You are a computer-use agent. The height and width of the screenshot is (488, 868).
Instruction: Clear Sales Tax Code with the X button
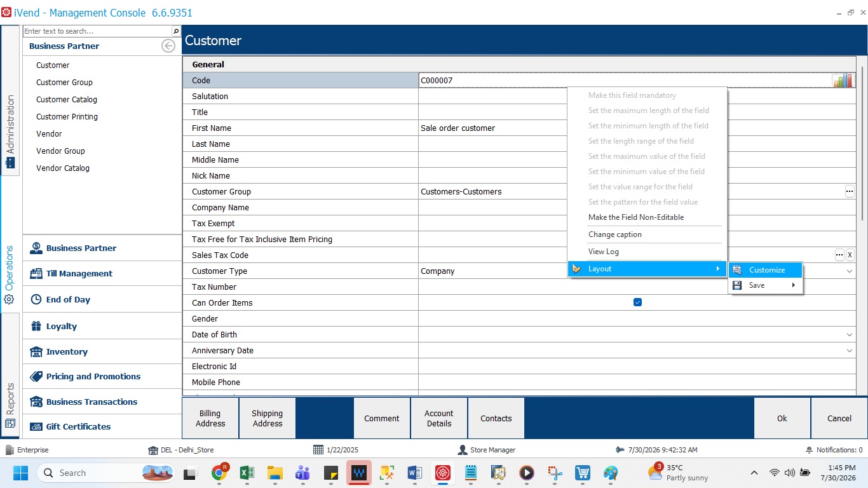click(850, 255)
